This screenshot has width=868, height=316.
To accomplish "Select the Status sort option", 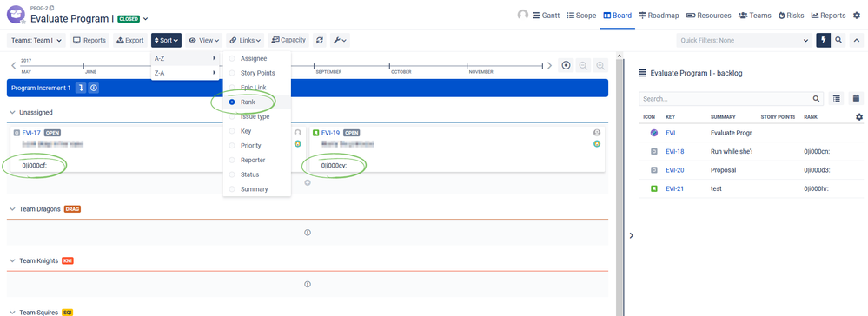I will coord(257,174).
